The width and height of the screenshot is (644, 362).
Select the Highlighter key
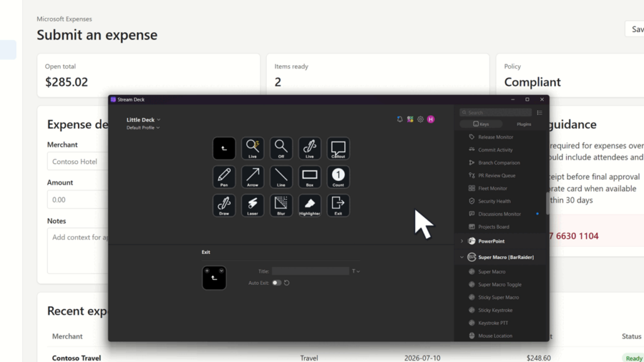point(309,206)
